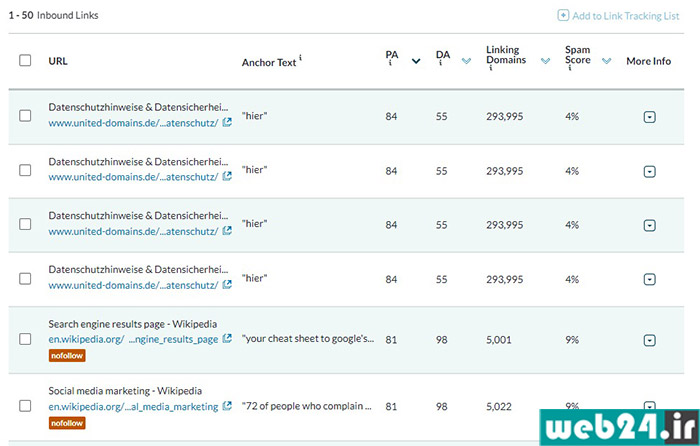Image resolution: width=700 pixels, height=446 pixels.
Task: Click the linking domains value 5,001
Action: pyautogui.click(x=499, y=340)
